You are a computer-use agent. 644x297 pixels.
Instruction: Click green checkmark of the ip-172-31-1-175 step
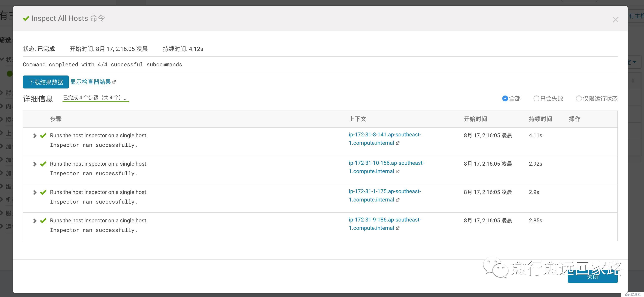point(43,192)
